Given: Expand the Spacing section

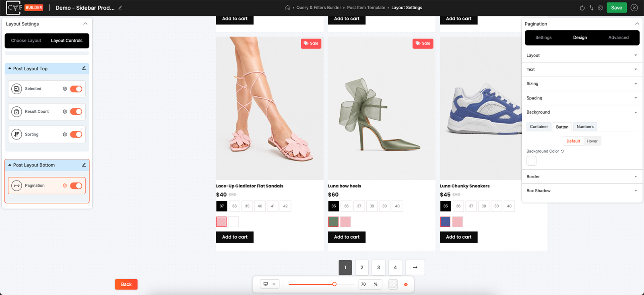Looking at the screenshot, I should [x=582, y=98].
